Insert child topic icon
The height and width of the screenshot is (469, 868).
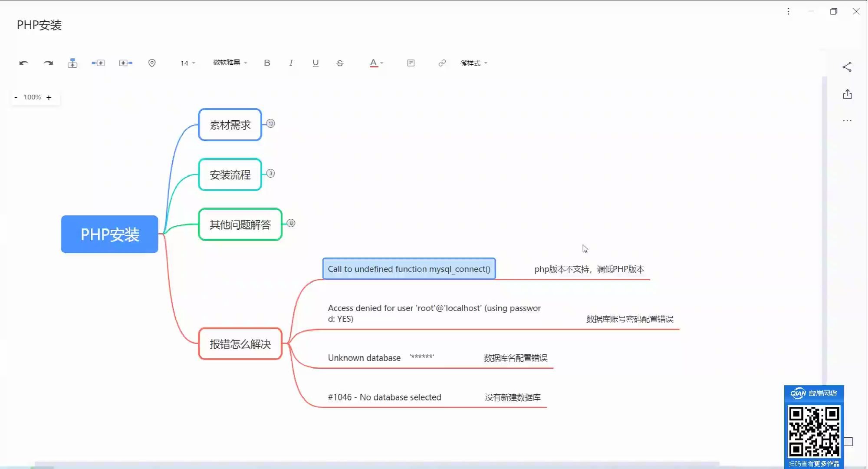(x=126, y=63)
